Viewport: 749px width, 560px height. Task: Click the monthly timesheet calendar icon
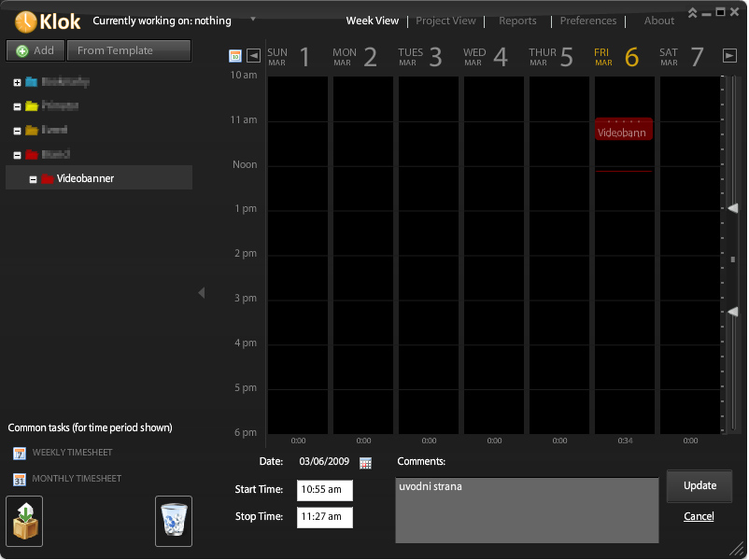point(20,480)
